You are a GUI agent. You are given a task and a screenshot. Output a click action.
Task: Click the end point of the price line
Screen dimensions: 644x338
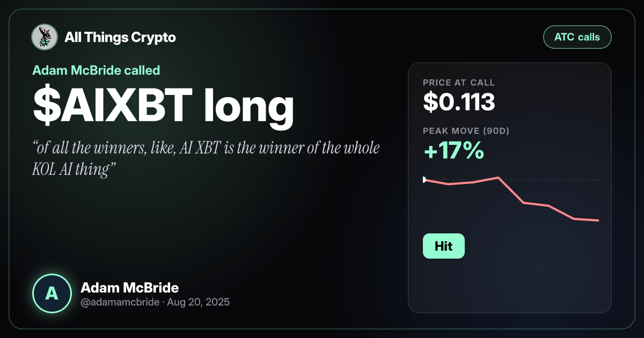[598, 221]
